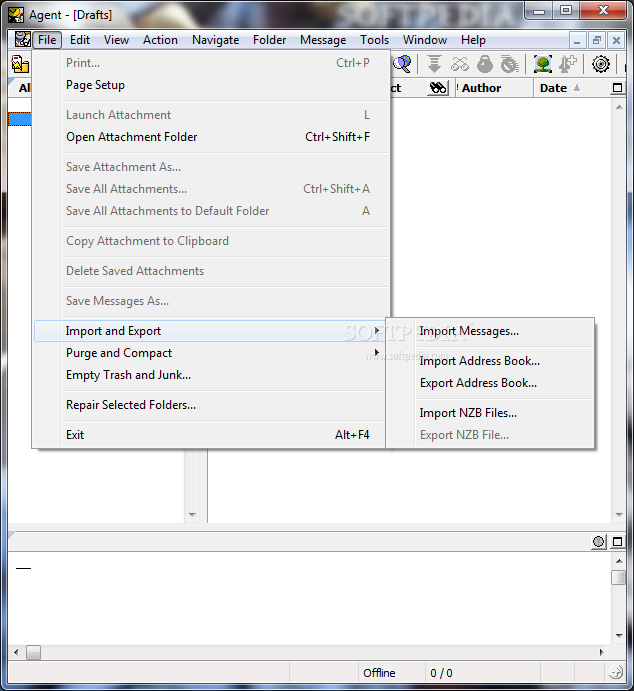634x691 pixels.
Task: Maximize the message body pane using the square icon
Action: click(x=617, y=542)
